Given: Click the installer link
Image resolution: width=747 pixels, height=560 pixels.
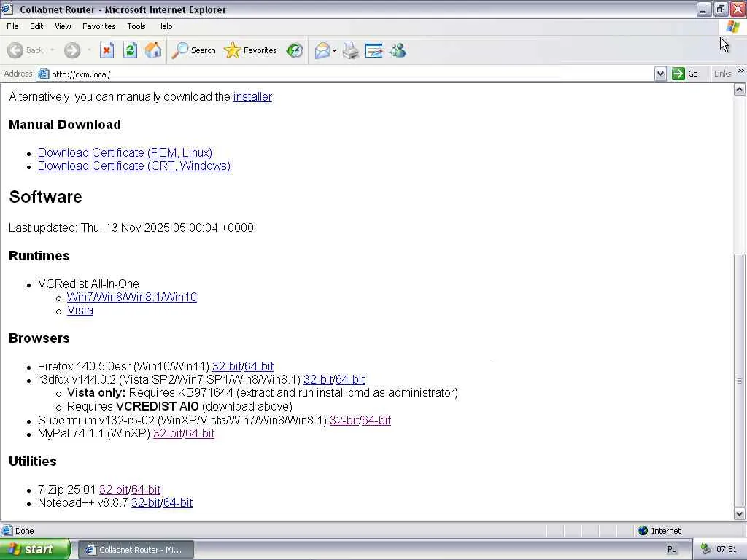Looking at the screenshot, I should (x=252, y=97).
